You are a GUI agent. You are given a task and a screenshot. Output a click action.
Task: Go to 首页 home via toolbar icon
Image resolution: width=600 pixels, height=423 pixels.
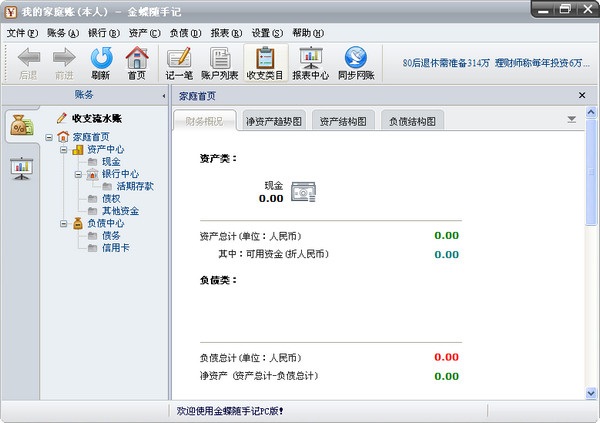click(136, 62)
